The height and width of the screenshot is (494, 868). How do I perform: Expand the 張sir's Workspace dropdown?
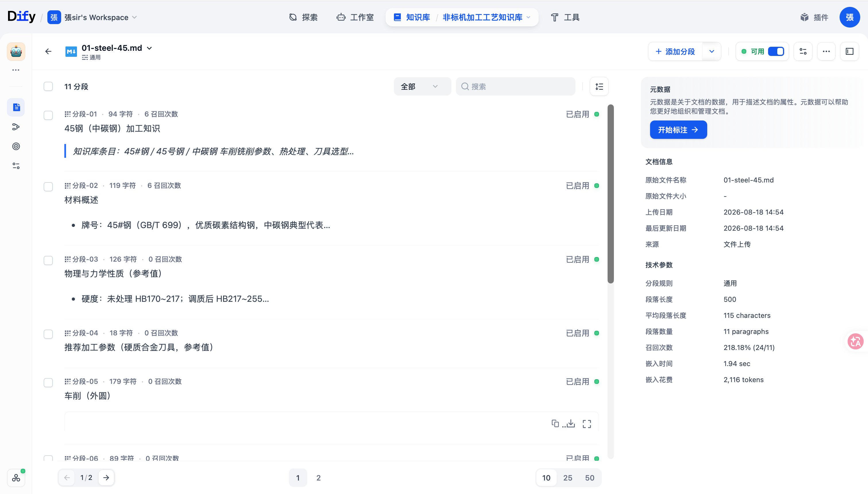(x=134, y=17)
